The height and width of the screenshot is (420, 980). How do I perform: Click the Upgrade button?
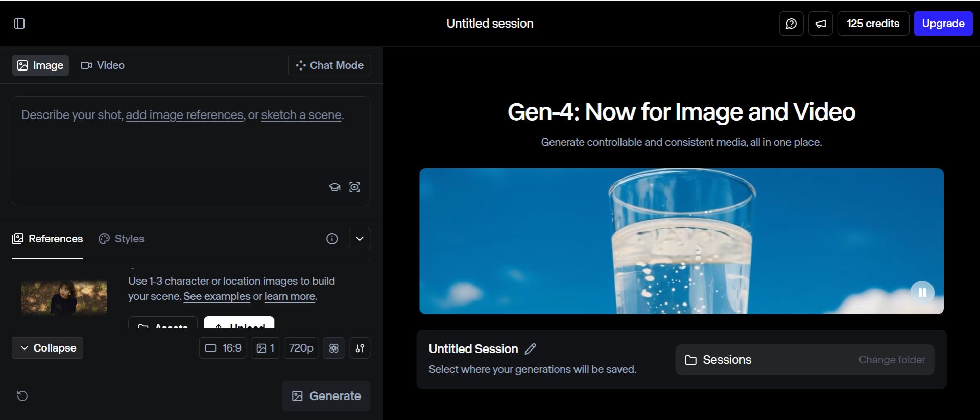pos(943,24)
